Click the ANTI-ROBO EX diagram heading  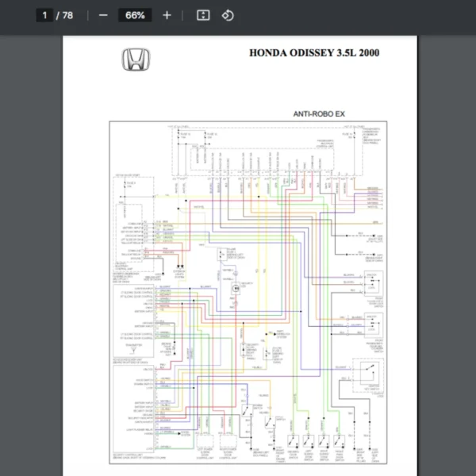(x=319, y=113)
